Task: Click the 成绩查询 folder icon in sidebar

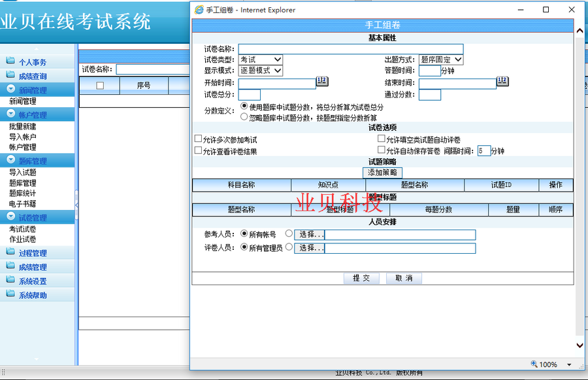Action: [x=10, y=75]
